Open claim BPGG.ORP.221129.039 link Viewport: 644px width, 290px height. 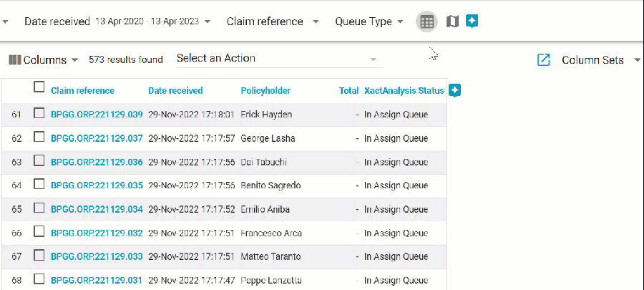coord(97,115)
